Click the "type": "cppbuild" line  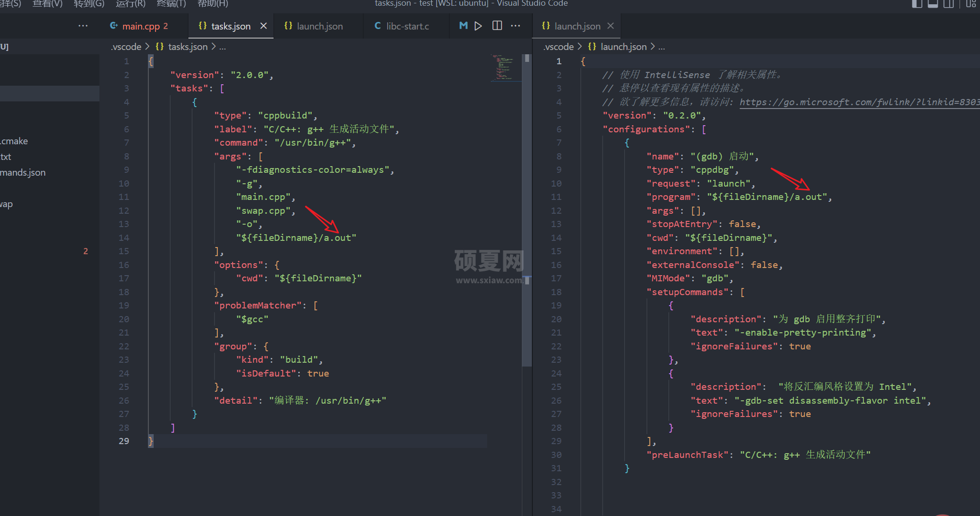265,115
